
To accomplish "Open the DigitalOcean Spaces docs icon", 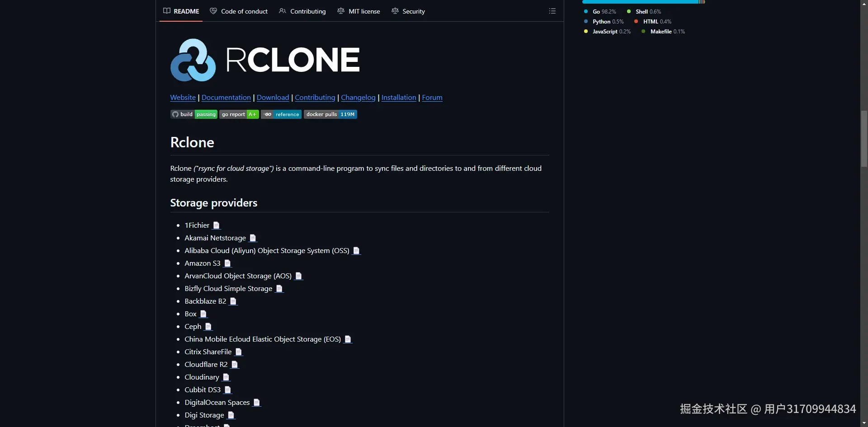I will (257, 403).
